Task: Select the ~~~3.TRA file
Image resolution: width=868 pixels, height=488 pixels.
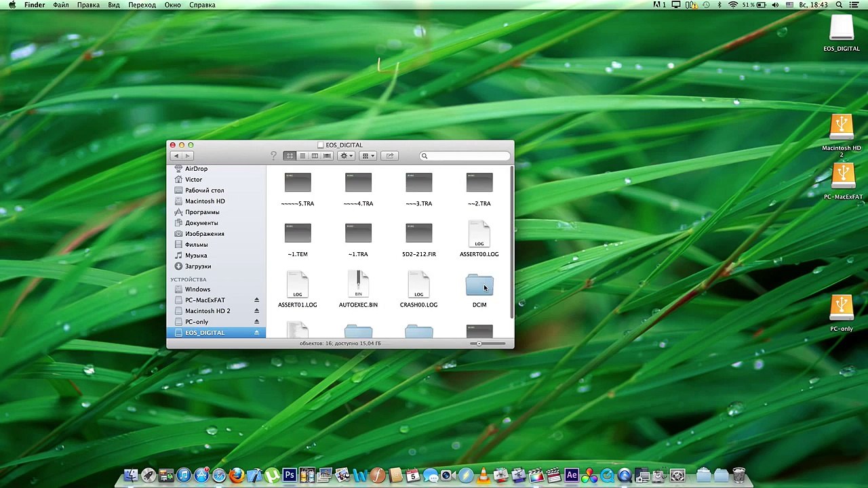Action: click(x=418, y=182)
